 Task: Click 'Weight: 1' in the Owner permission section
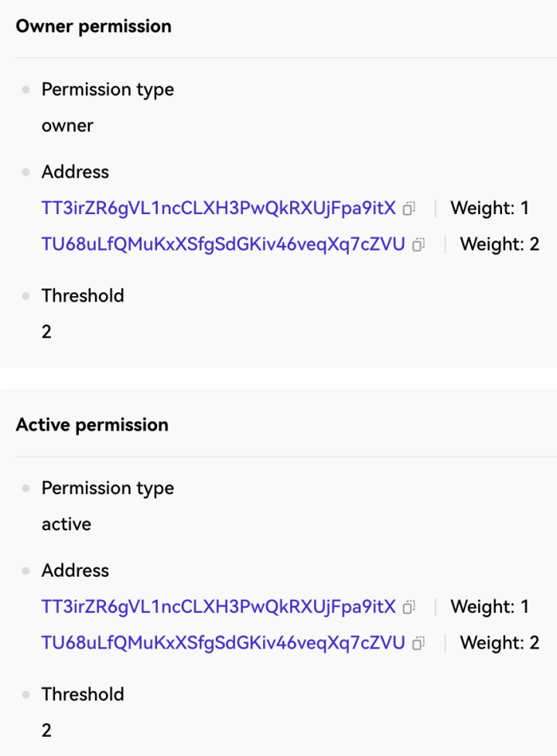point(490,208)
